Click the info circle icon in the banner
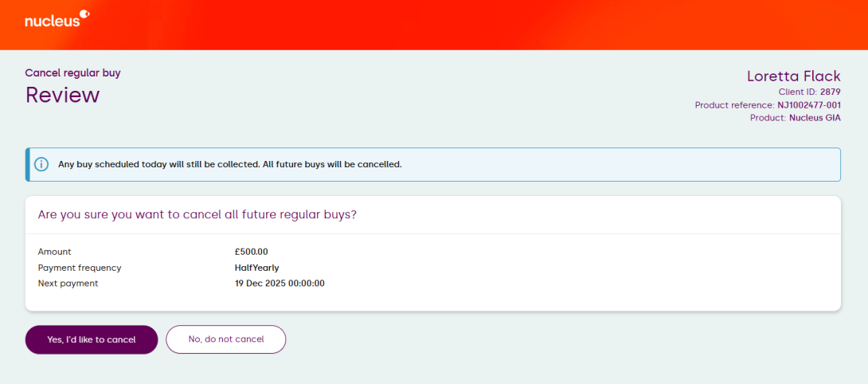The image size is (868, 384). click(x=41, y=164)
